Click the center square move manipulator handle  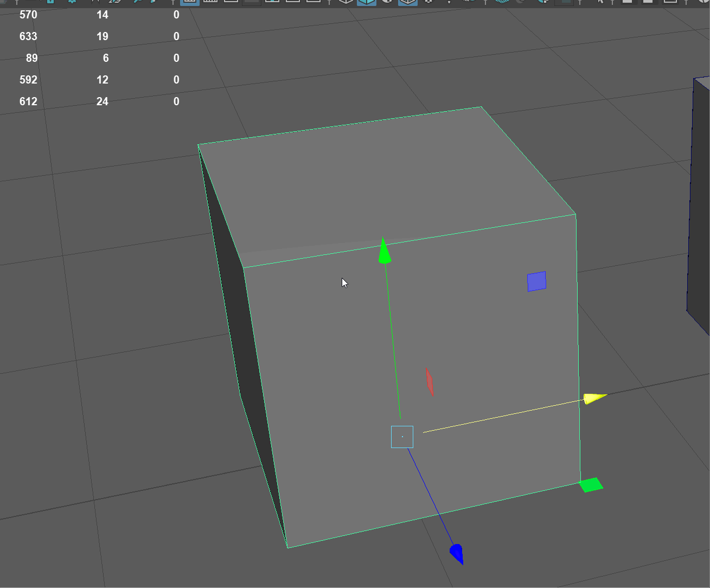click(402, 437)
